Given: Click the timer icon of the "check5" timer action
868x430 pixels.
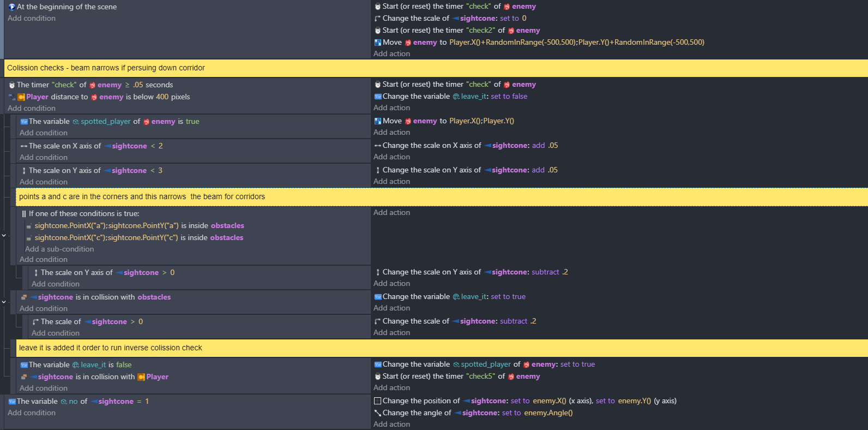Looking at the screenshot, I should 377,377.
